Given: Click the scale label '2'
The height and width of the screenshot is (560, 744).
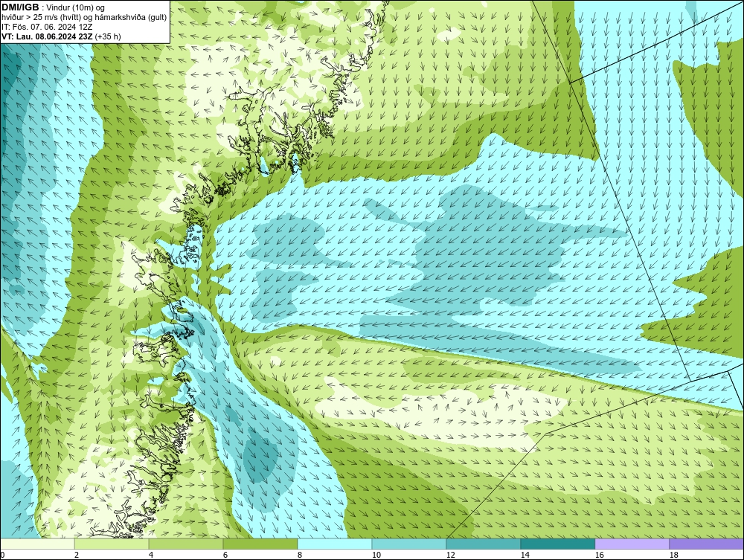Looking at the screenshot, I should tap(77, 555).
